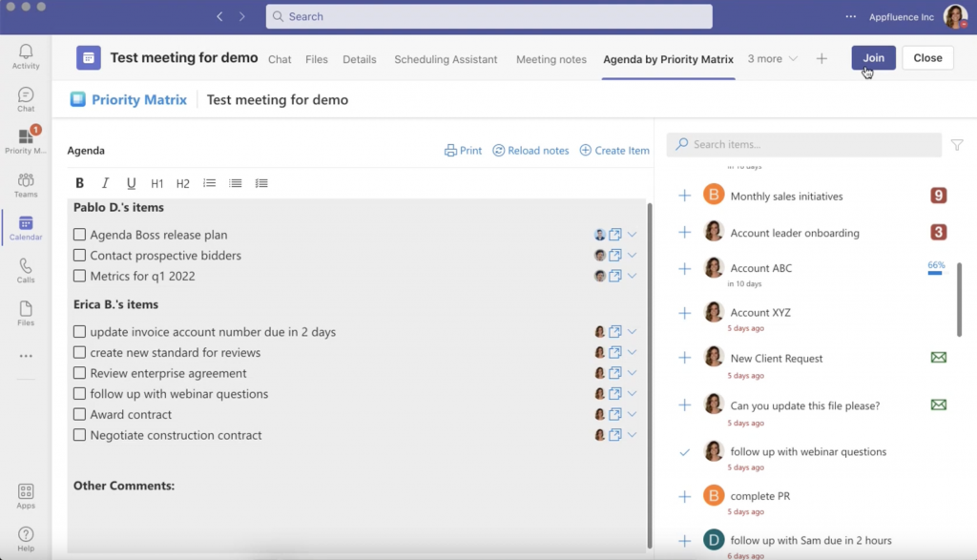
Task: Open the filter icon beside Search items
Action: pyautogui.click(x=958, y=143)
